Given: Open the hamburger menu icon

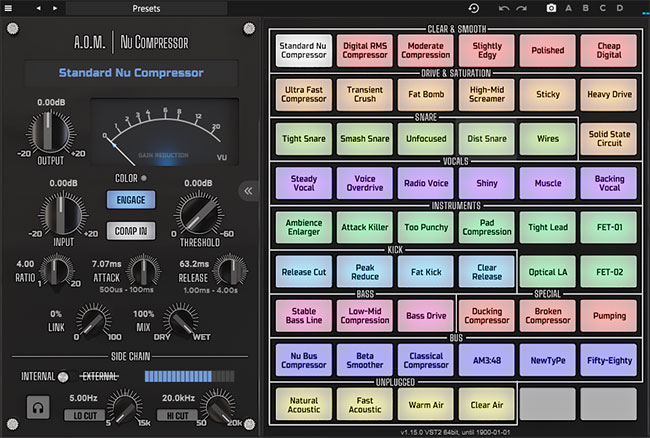Looking at the screenshot, I should coord(8,8).
